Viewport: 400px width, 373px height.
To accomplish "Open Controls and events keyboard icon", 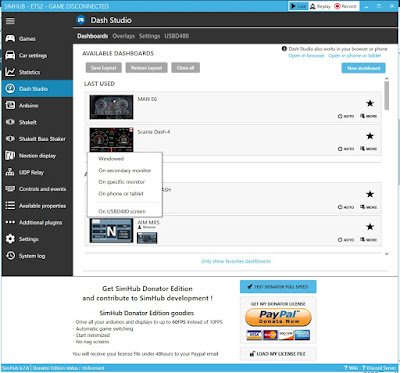I will tap(10, 189).
